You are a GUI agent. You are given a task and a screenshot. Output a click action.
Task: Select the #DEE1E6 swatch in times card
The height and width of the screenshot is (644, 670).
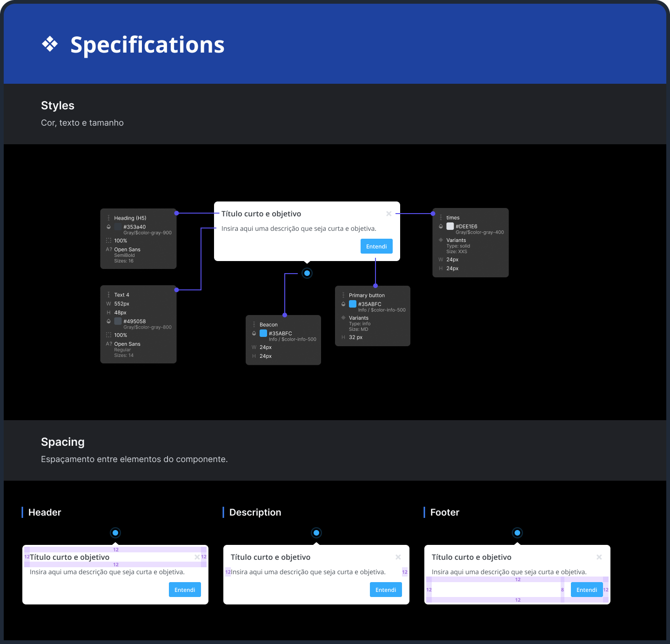click(x=450, y=226)
